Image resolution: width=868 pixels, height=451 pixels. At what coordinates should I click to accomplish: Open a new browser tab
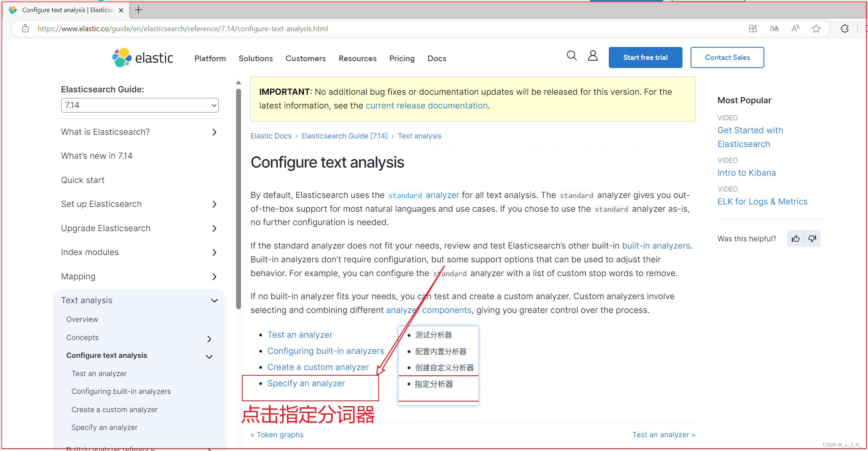[x=139, y=10]
